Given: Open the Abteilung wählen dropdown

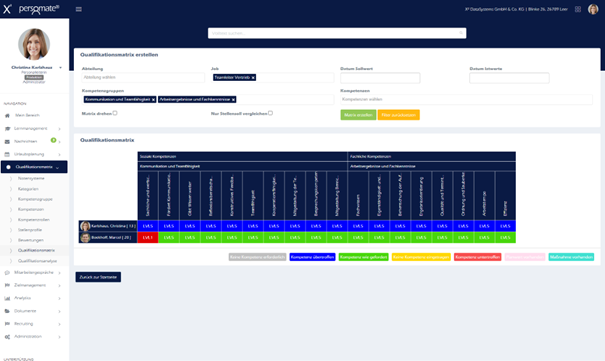Looking at the screenshot, I should [x=143, y=78].
